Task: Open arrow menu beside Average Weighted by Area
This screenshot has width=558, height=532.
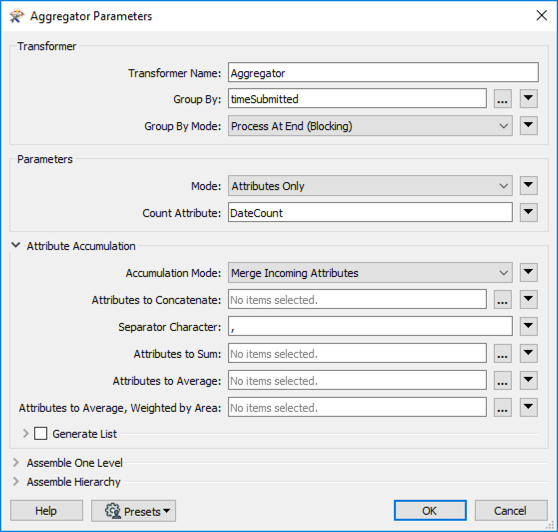Action: coord(528,407)
